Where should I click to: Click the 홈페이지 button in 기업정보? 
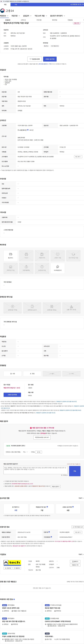coord(75,561)
